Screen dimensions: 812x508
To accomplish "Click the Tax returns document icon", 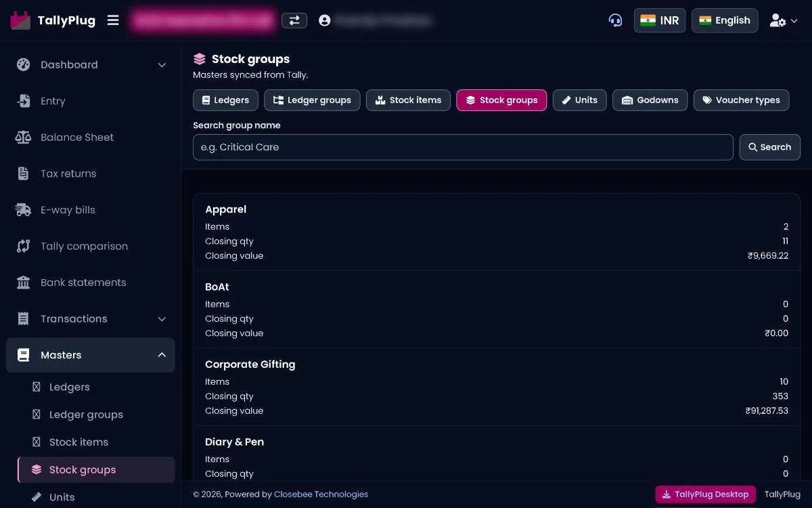I will pyautogui.click(x=24, y=173).
